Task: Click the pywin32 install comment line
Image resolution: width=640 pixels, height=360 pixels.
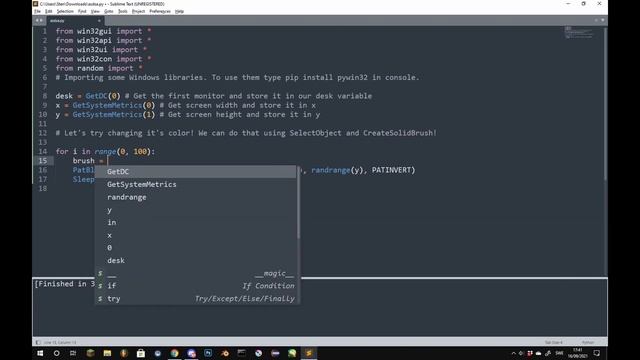Action: (238, 77)
